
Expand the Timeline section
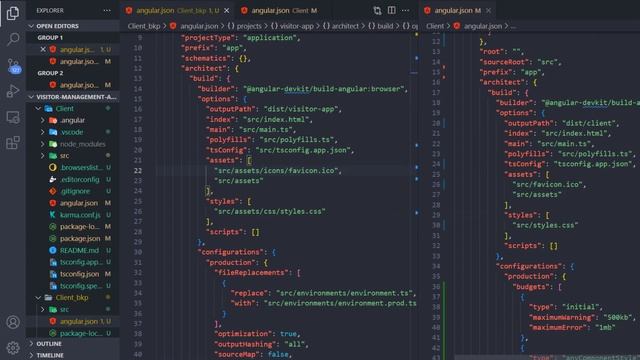[73, 355]
